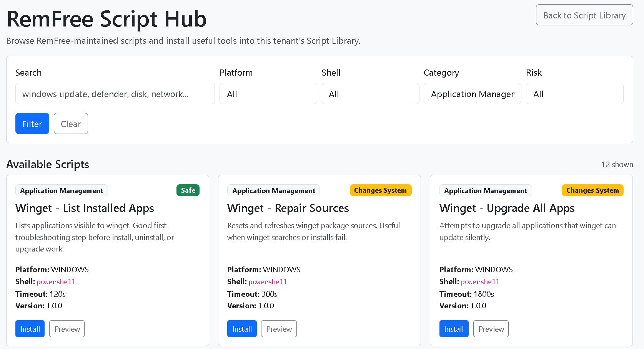
Task: Click the 12 shown count text
Action: point(617,164)
